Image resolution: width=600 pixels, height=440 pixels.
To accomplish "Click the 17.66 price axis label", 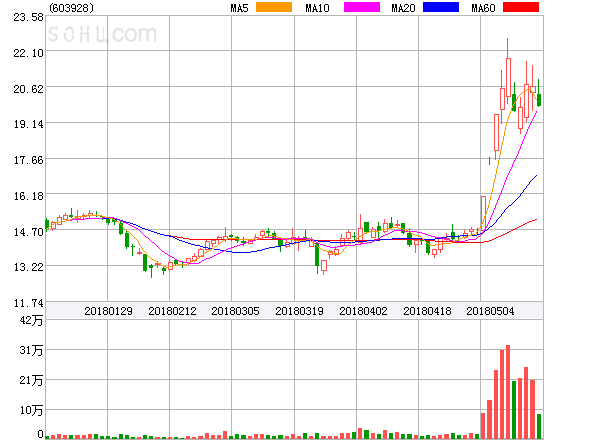I will tap(28, 160).
